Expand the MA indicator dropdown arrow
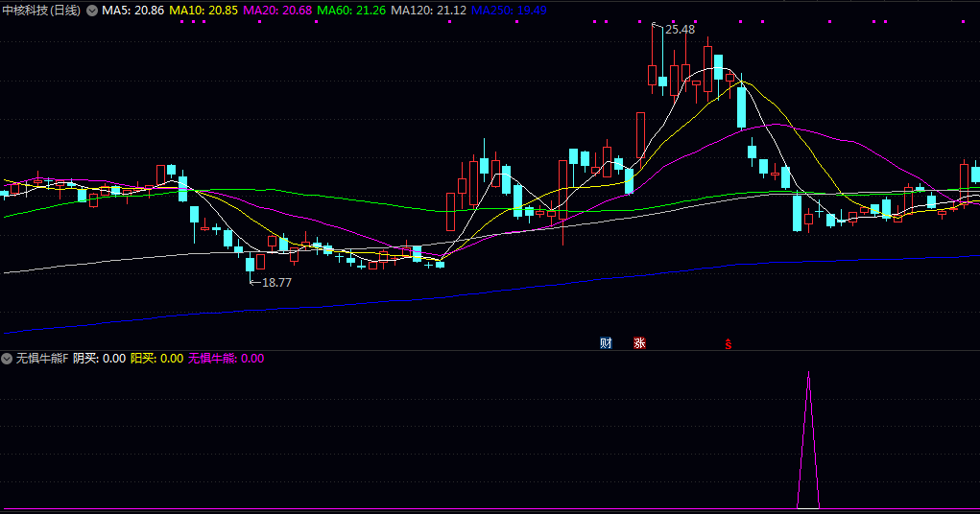980x514 pixels. pos(92,10)
